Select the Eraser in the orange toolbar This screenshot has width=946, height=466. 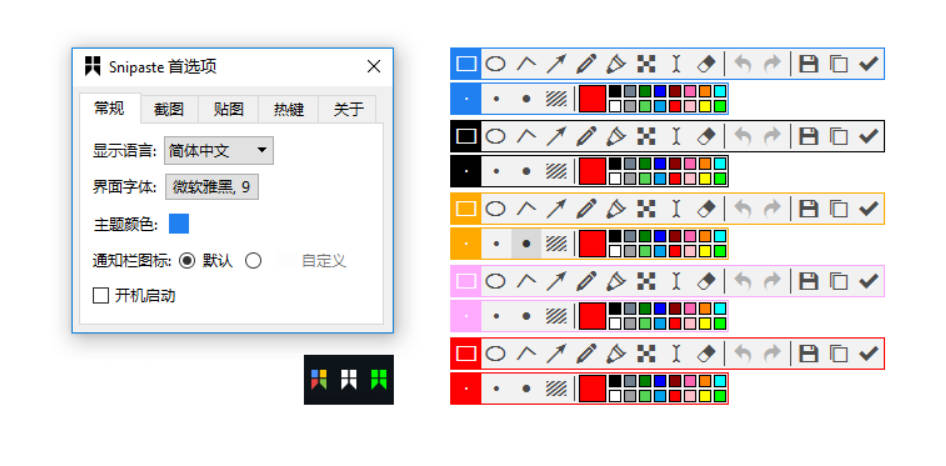pos(706,208)
